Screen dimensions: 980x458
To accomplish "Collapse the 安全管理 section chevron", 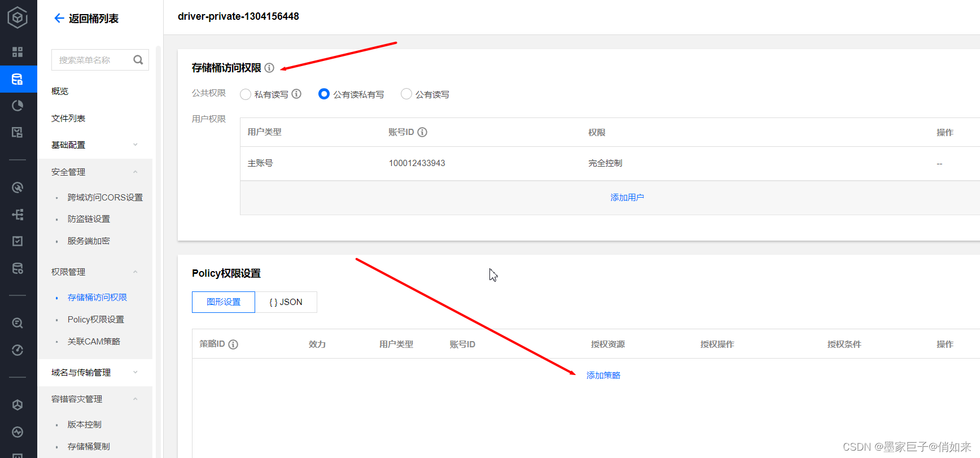I will coord(135,172).
